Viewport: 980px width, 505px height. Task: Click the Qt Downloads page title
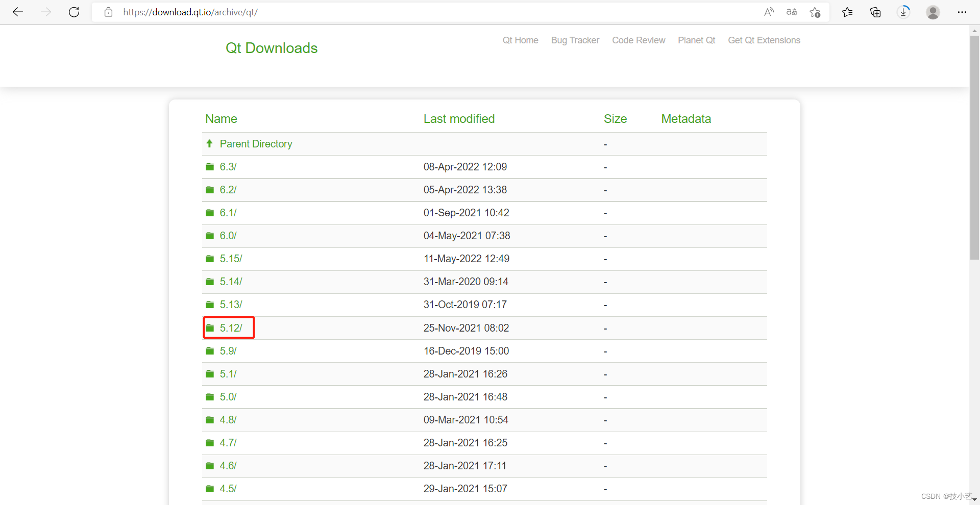coord(272,48)
